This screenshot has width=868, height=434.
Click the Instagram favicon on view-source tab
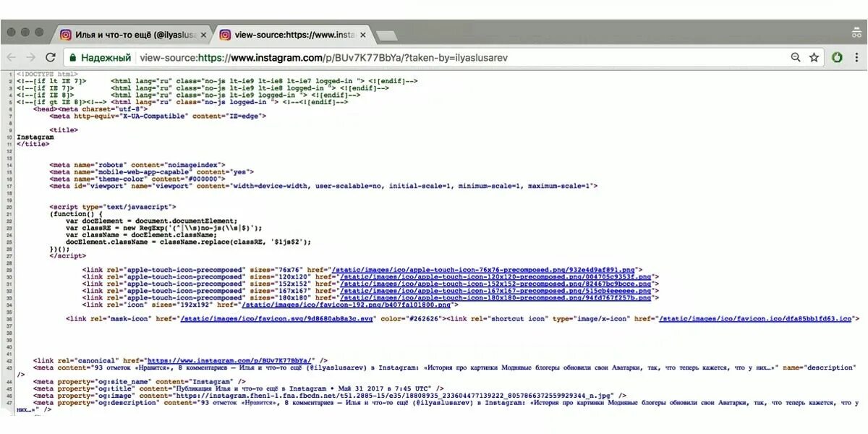click(225, 34)
